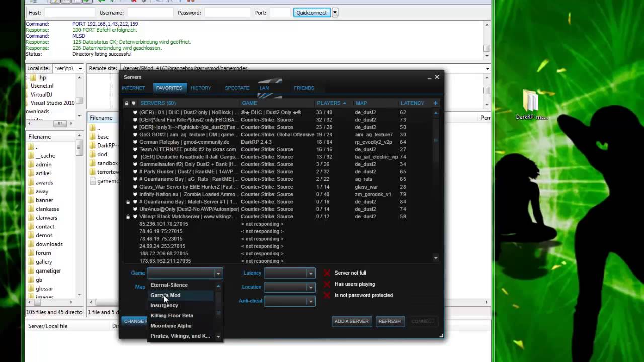This screenshot has height=362, width=644.
Task: Select Insurgency from the game list
Action: pyautogui.click(x=164, y=305)
